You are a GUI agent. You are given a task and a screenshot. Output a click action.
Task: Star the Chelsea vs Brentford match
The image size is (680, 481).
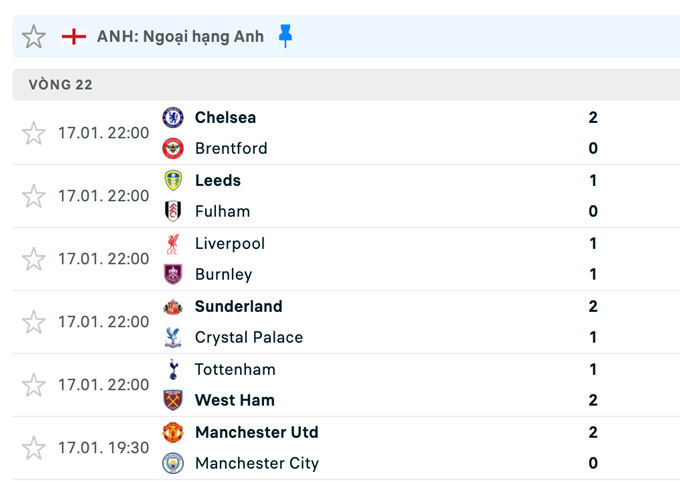(x=34, y=133)
